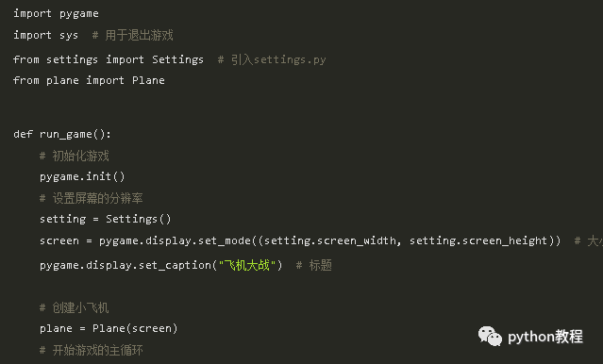Screen dimensions: 603x364
Task: Click 'plane = Plane(screen)' line
Action: [x=109, y=329]
